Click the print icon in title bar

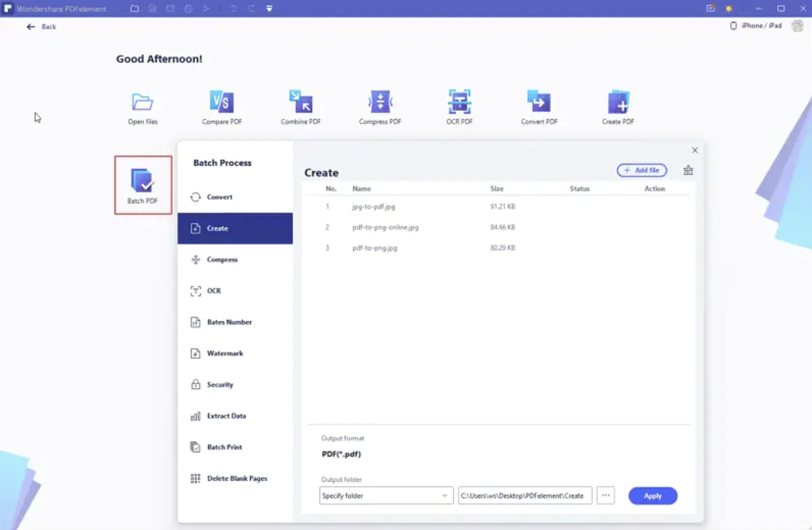click(188, 8)
